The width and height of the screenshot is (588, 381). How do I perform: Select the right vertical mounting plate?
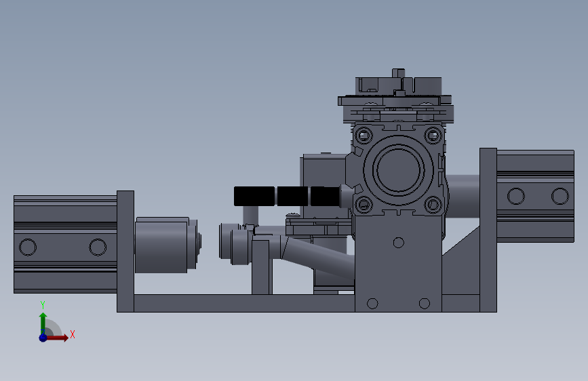point(488,230)
